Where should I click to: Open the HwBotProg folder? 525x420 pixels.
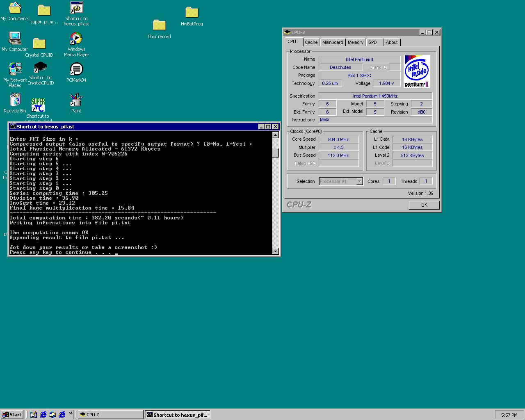tap(192, 16)
